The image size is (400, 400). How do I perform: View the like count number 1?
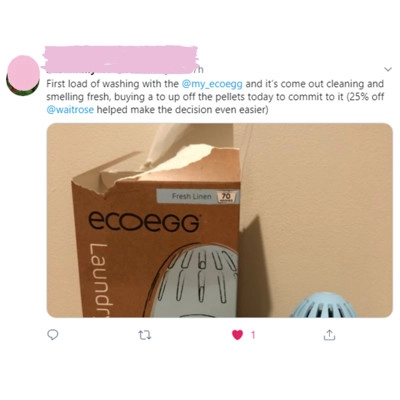[253, 335]
